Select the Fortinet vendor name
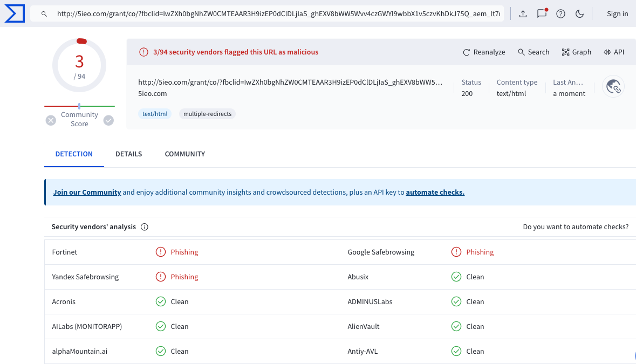The height and width of the screenshot is (364, 636). [x=65, y=252]
